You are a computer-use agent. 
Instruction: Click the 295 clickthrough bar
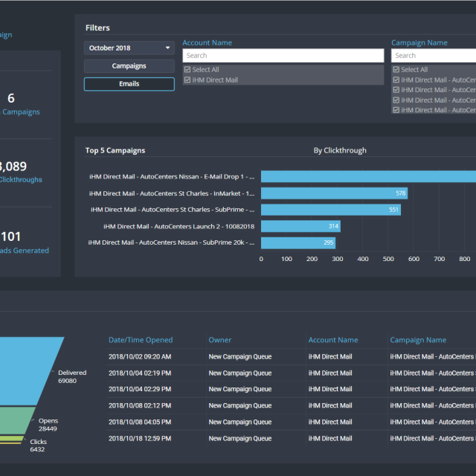point(298,243)
